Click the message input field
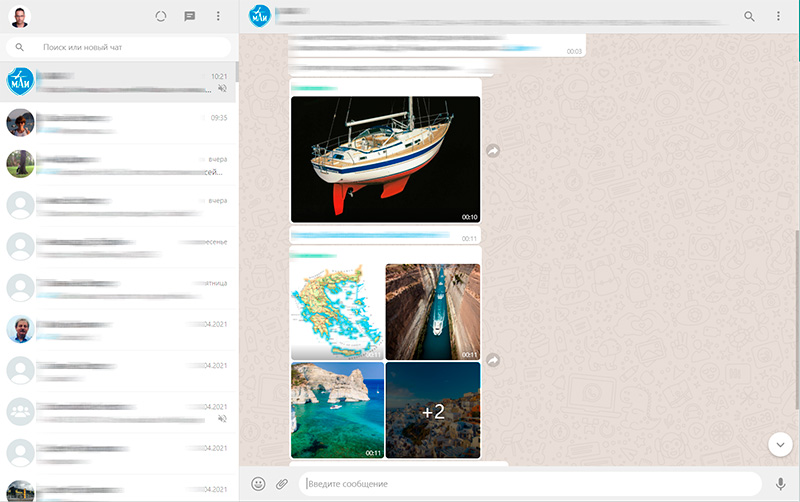800x502 pixels. coord(530,484)
